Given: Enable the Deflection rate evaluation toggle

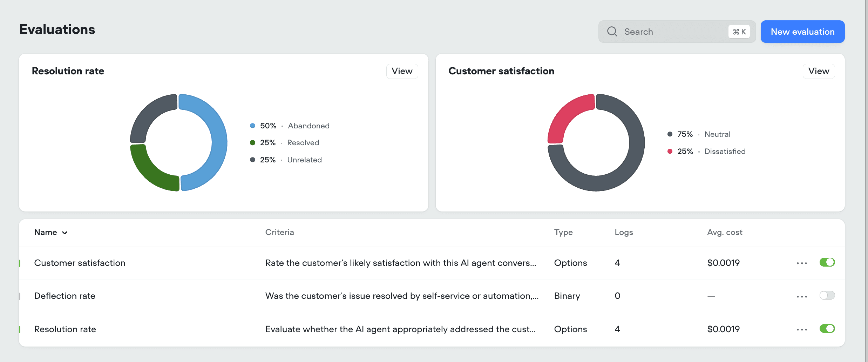Looking at the screenshot, I should coord(827,295).
